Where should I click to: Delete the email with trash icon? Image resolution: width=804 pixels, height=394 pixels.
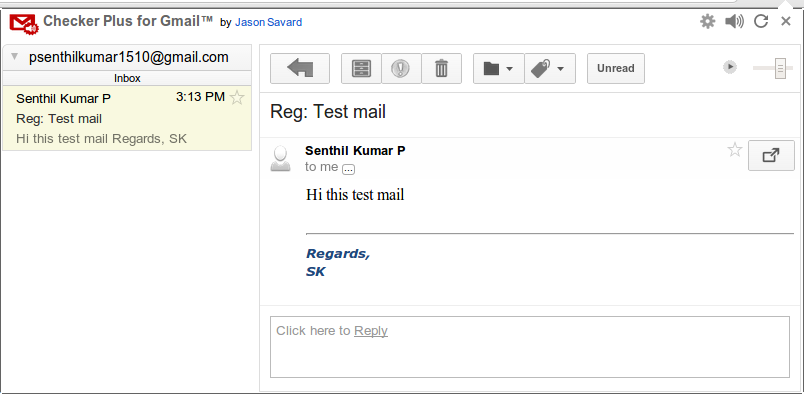441,68
